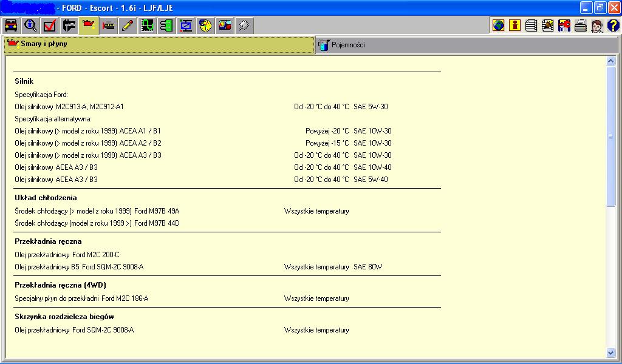Click the red checkmark icon in toolbar

tap(50, 25)
